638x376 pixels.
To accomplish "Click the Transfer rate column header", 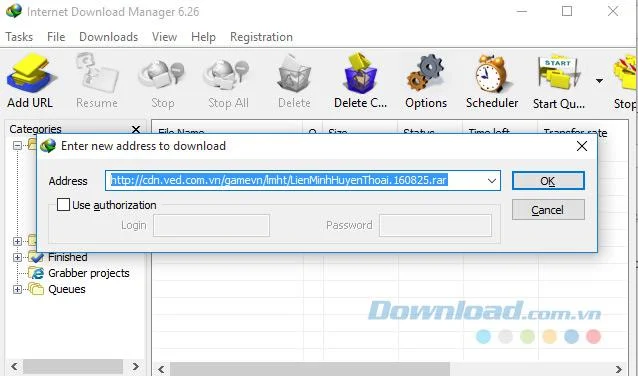I will (x=575, y=132).
